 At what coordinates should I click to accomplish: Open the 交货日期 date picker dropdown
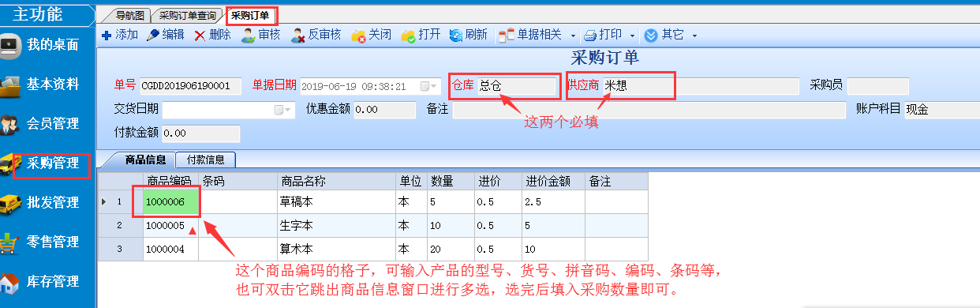(283, 110)
